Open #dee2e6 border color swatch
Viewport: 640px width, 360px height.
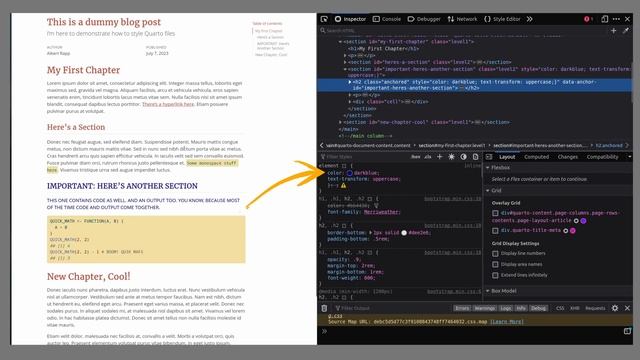click(x=404, y=233)
